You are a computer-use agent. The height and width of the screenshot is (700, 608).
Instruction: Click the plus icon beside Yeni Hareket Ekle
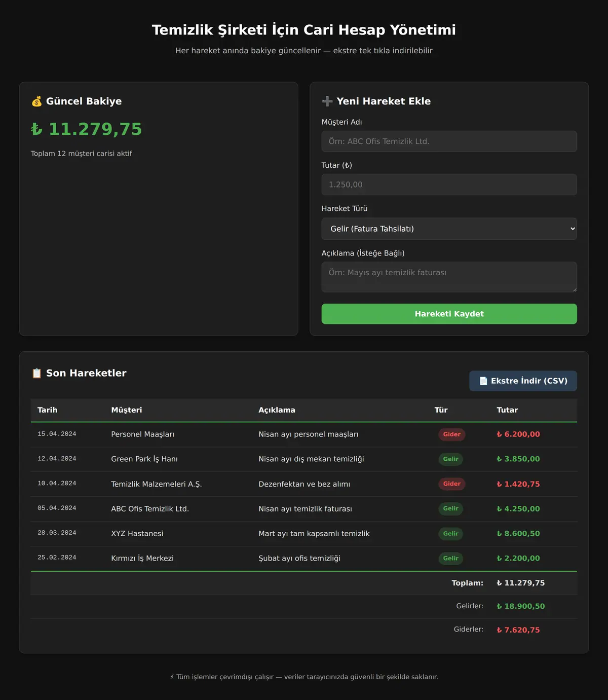point(327,101)
